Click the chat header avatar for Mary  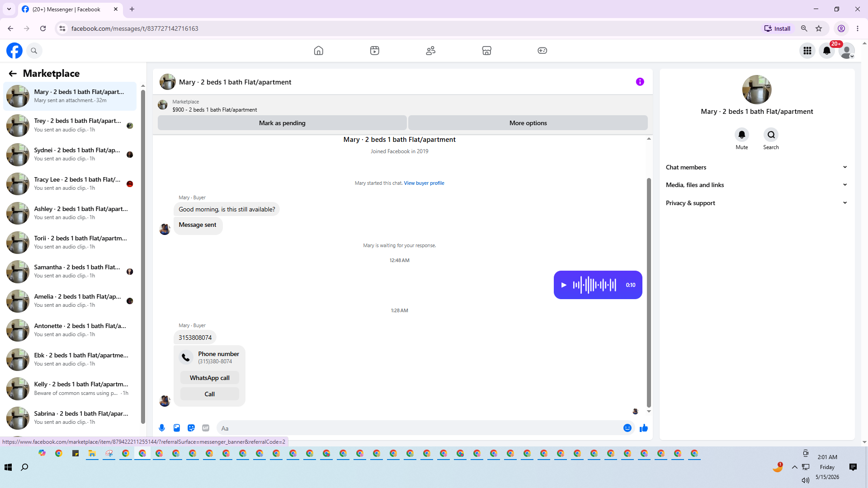[168, 82]
